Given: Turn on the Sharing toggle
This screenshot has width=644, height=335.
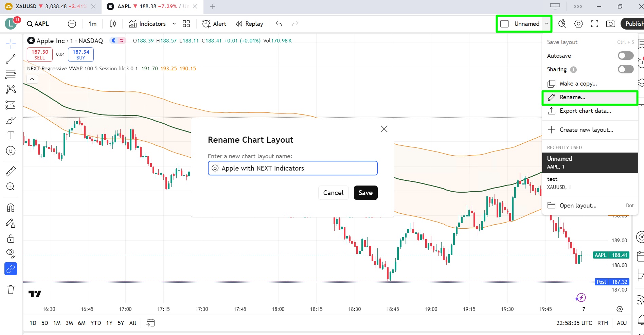Looking at the screenshot, I should [x=625, y=69].
